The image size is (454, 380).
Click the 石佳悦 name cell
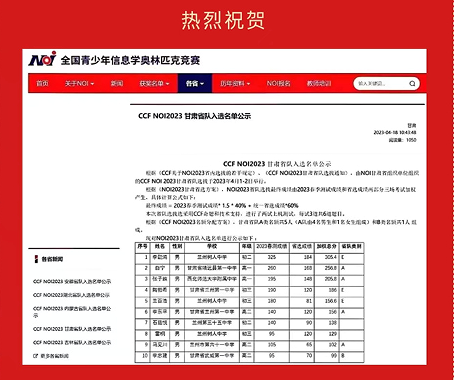(x=160, y=323)
